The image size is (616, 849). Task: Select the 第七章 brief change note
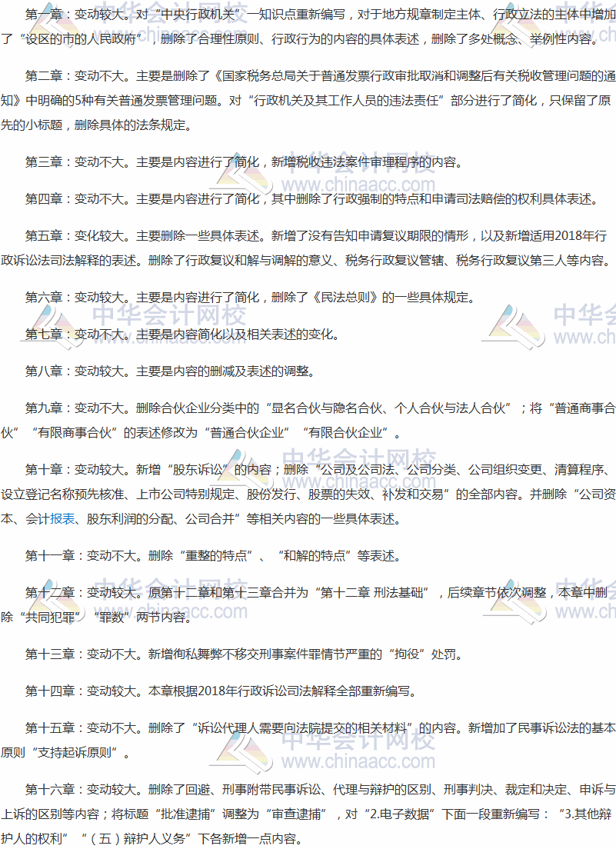[185, 335]
